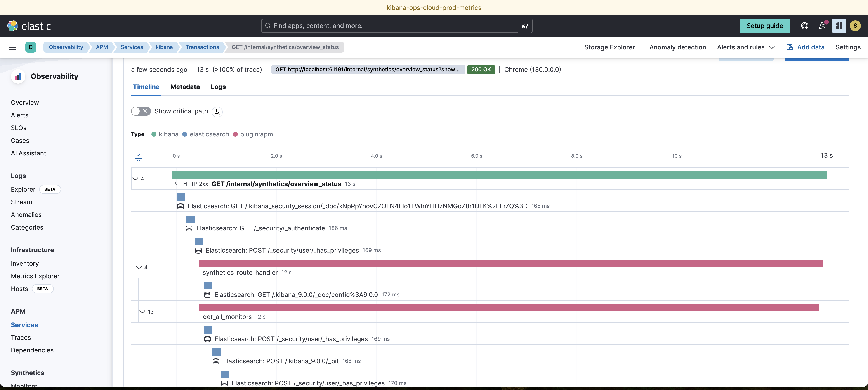Open Dependencies in the sidebar

click(x=32, y=350)
